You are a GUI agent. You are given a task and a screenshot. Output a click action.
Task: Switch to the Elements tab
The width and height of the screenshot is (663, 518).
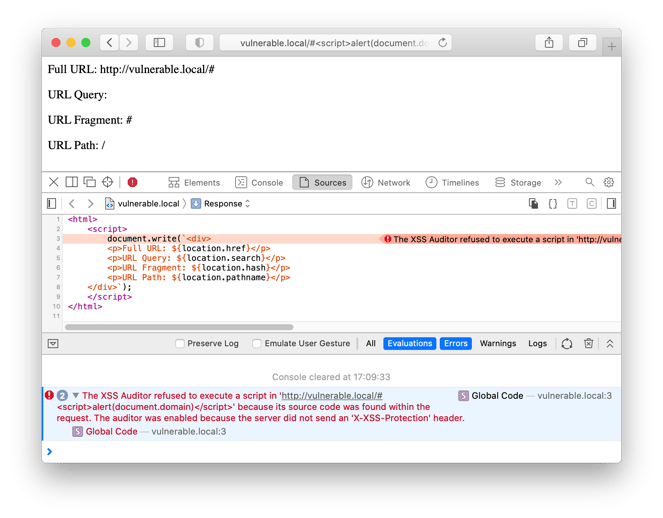pyautogui.click(x=194, y=183)
